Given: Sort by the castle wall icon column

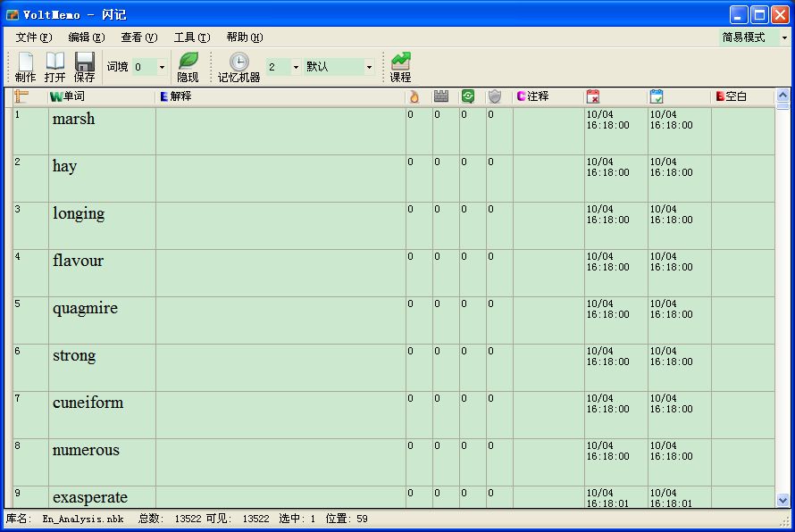Looking at the screenshot, I should [441, 96].
